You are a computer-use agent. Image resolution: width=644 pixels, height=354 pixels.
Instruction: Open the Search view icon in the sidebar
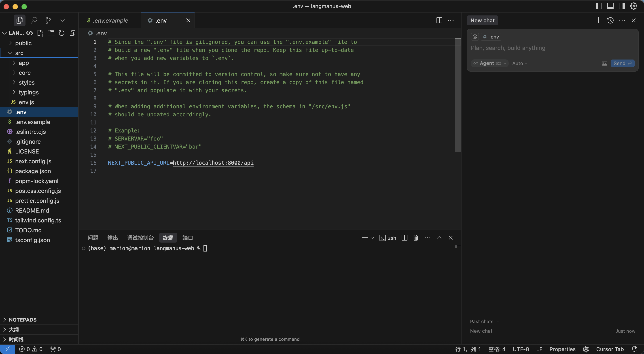coord(34,20)
